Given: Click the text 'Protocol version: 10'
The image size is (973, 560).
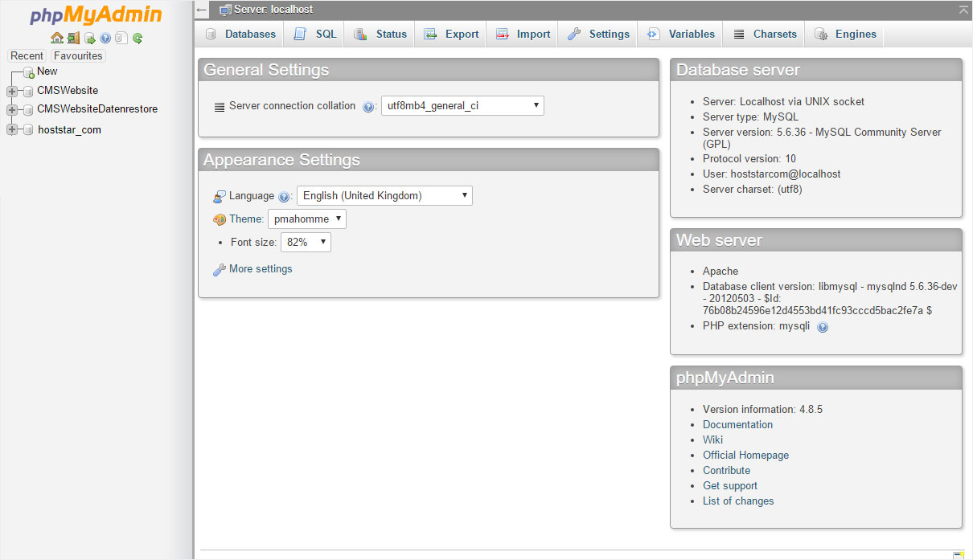Looking at the screenshot, I should click(749, 158).
